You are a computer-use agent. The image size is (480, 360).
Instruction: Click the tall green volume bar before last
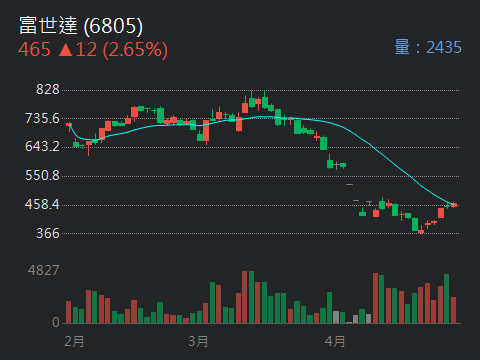click(x=447, y=299)
